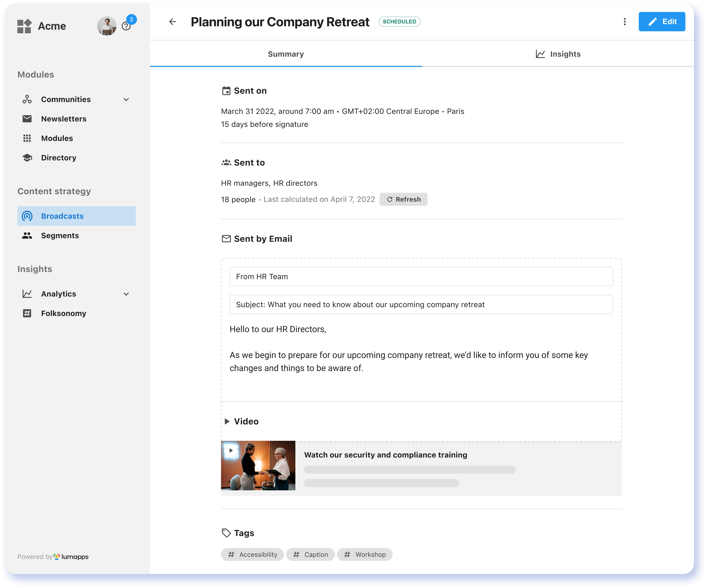Switch to the Summary tab
The height and width of the screenshot is (588, 707).
pyautogui.click(x=286, y=54)
